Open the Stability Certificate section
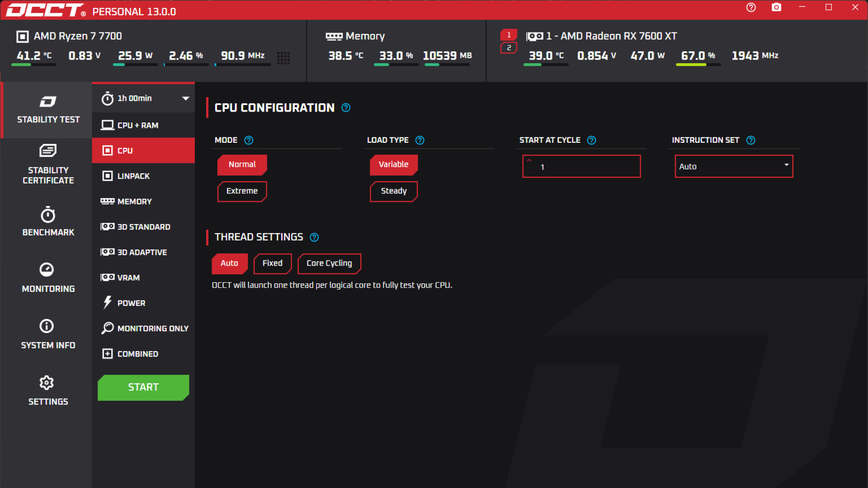Viewport: 868px width, 488px height. [x=47, y=164]
